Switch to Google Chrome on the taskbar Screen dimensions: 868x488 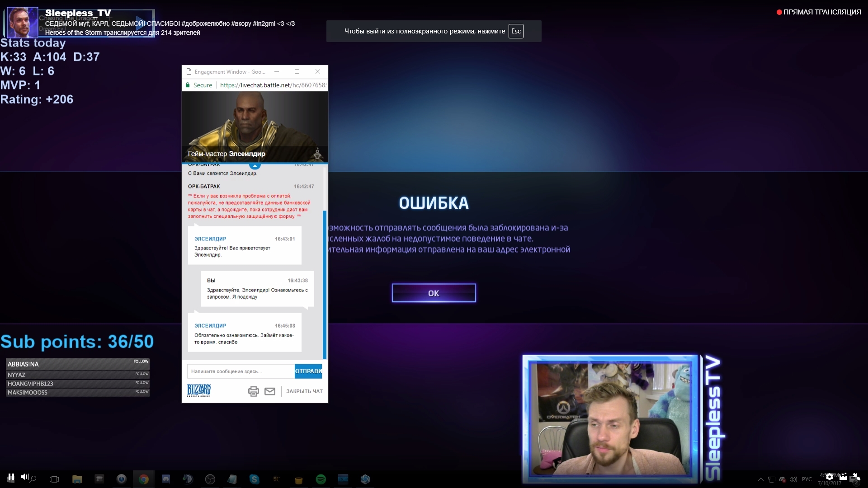point(144,479)
